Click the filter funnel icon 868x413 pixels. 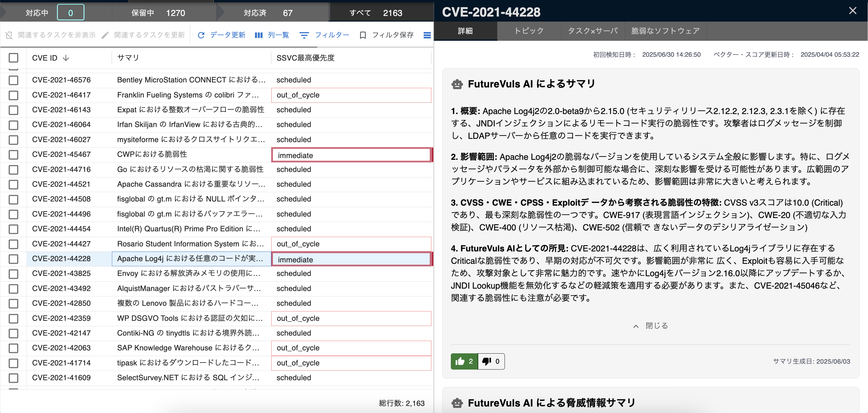click(304, 35)
